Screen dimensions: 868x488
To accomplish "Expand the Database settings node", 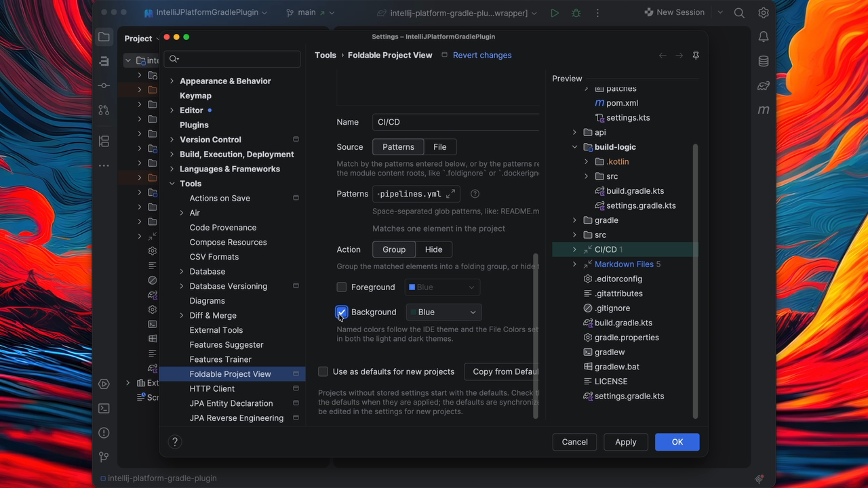I will pos(182,272).
